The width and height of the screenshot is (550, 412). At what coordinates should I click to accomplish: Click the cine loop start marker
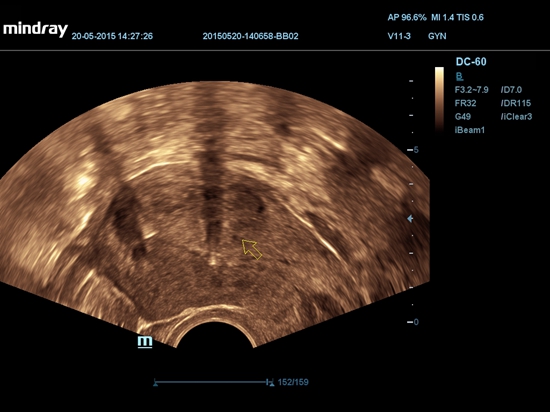click(155, 383)
